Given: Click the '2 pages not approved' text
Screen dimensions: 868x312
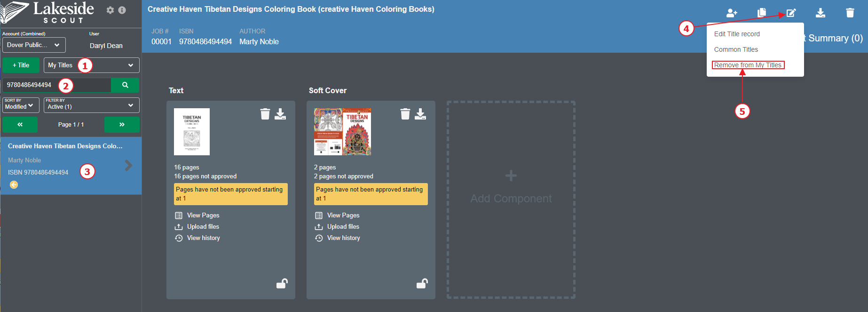Looking at the screenshot, I should 344,176.
